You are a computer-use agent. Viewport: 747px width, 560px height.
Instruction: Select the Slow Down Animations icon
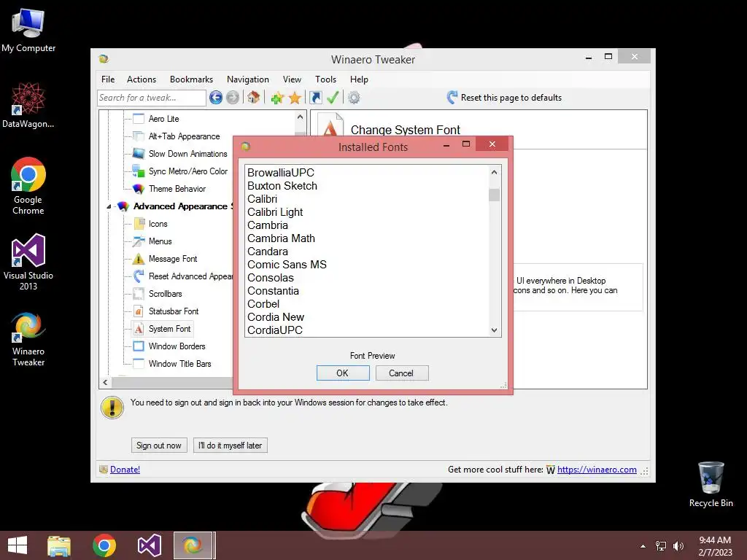[x=139, y=153]
